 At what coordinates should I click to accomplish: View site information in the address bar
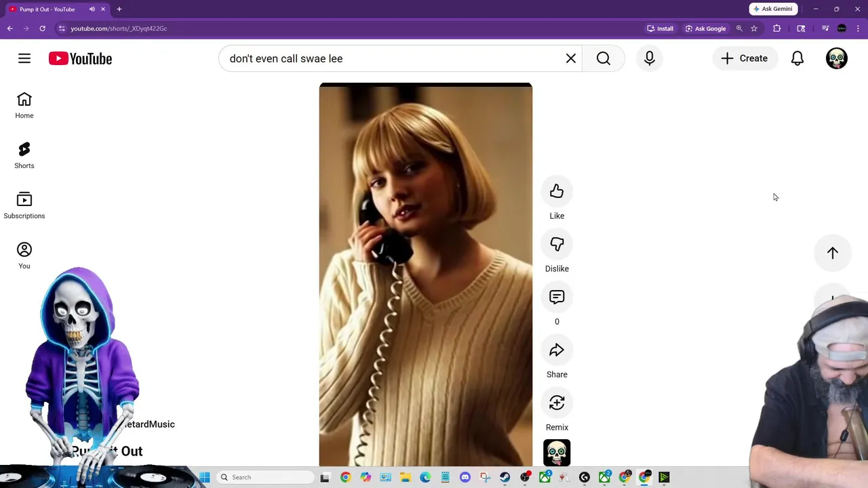coord(62,28)
